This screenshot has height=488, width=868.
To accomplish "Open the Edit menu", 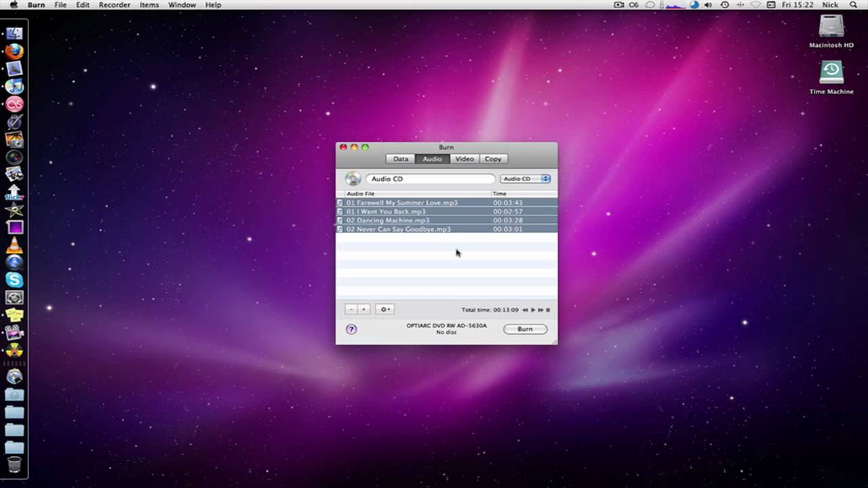I will tap(83, 5).
